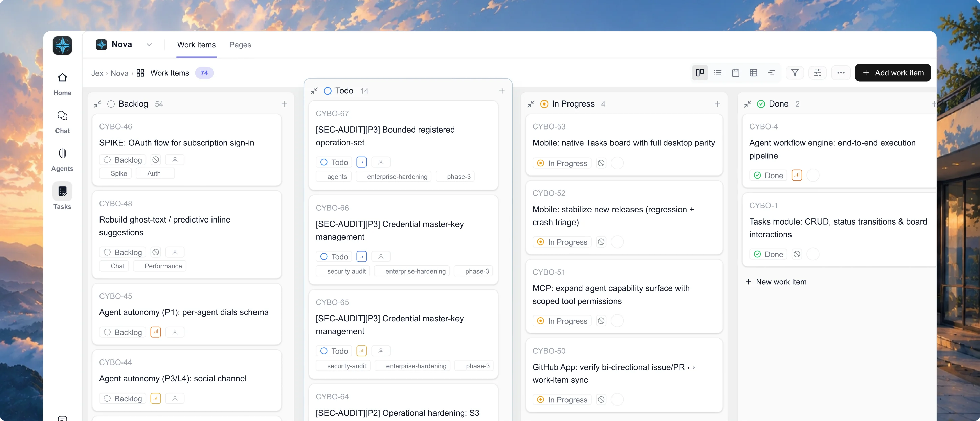Go to Jex in breadcrumb
Image resolution: width=980 pixels, height=421 pixels.
(97, 73)
